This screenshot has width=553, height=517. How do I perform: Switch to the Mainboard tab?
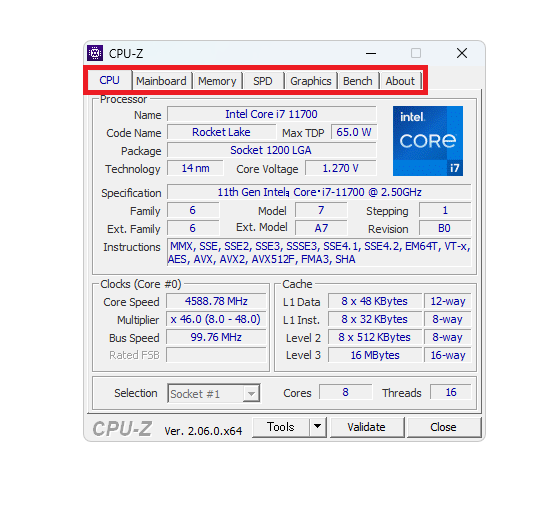point(162,81)
